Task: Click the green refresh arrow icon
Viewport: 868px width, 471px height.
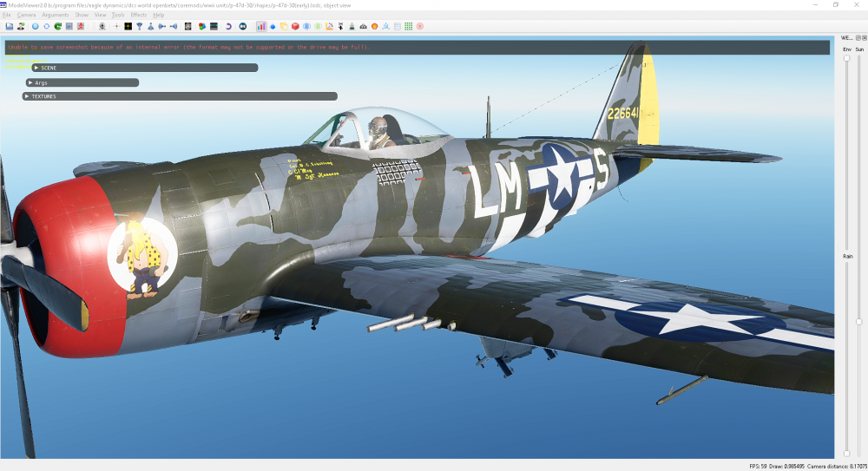Action: (57, 26)
